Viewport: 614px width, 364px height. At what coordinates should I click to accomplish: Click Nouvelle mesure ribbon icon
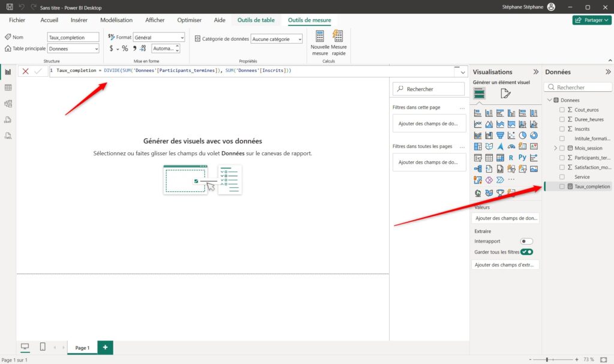tap(320, 43)
